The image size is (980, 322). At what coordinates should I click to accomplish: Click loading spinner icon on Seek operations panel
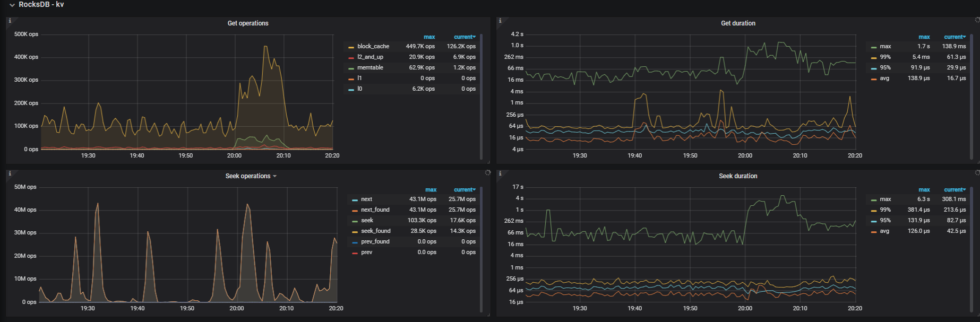click(x=487, y=173)
